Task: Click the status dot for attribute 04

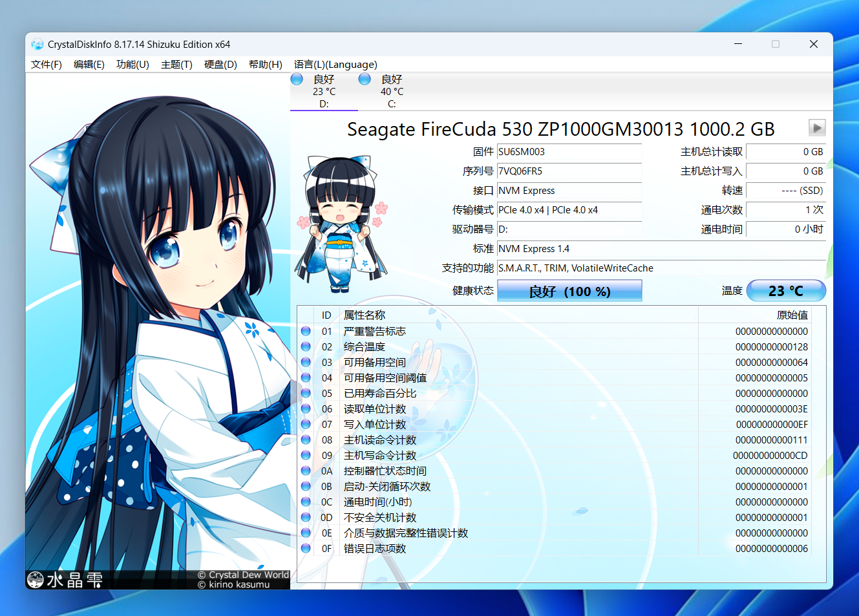Action: point(306,377)
